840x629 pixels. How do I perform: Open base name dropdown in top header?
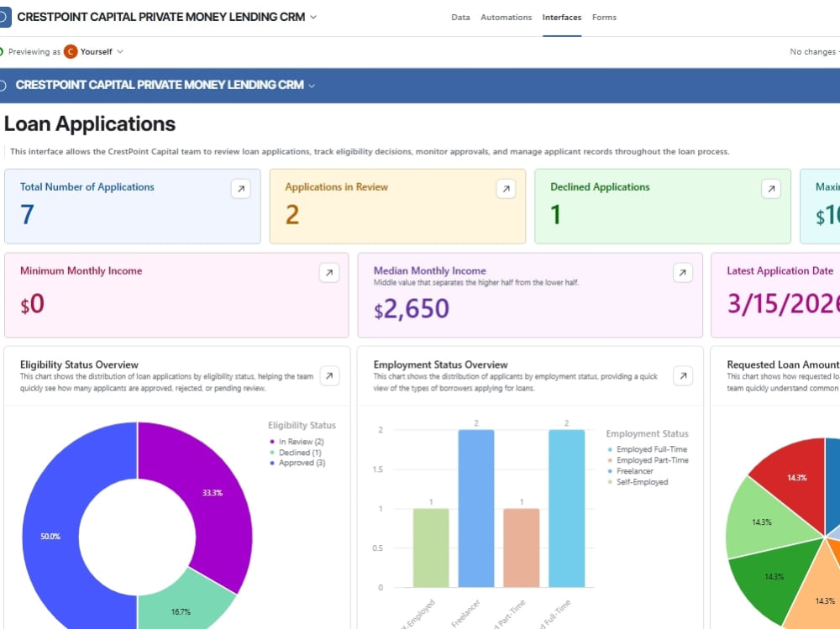click(313, 17)
